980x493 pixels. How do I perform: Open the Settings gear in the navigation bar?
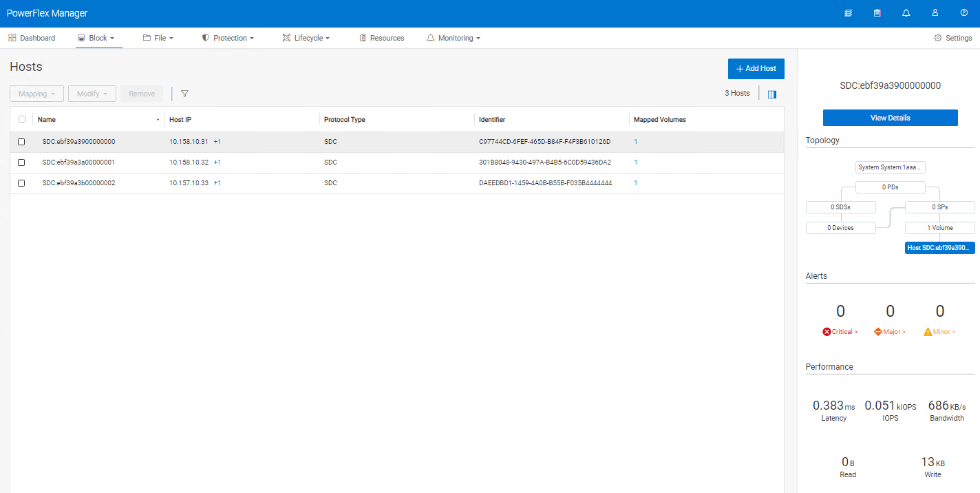click(x=952, y=38)
